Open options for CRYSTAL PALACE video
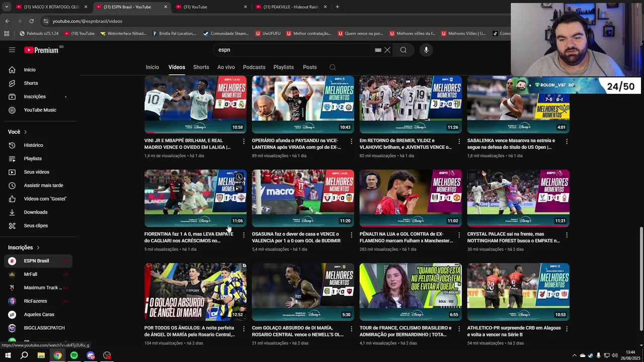The image size is (644, 362). point(567,235)
